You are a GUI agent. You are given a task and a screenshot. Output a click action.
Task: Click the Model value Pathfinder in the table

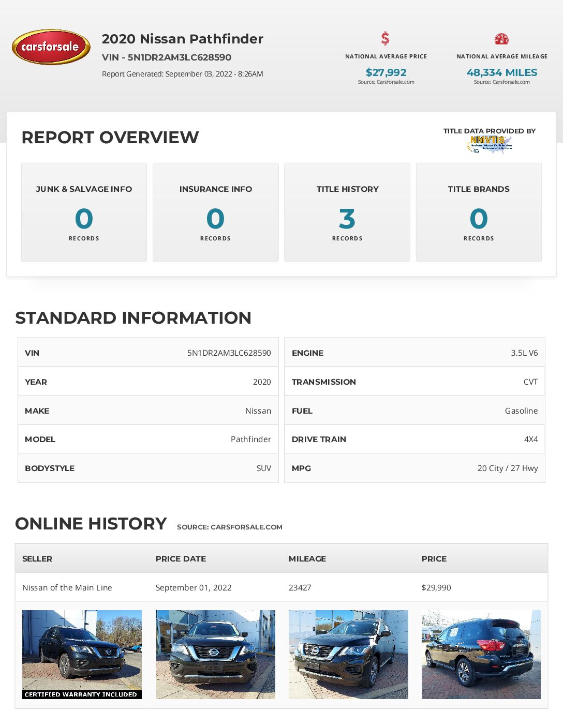tap(251, 439)
